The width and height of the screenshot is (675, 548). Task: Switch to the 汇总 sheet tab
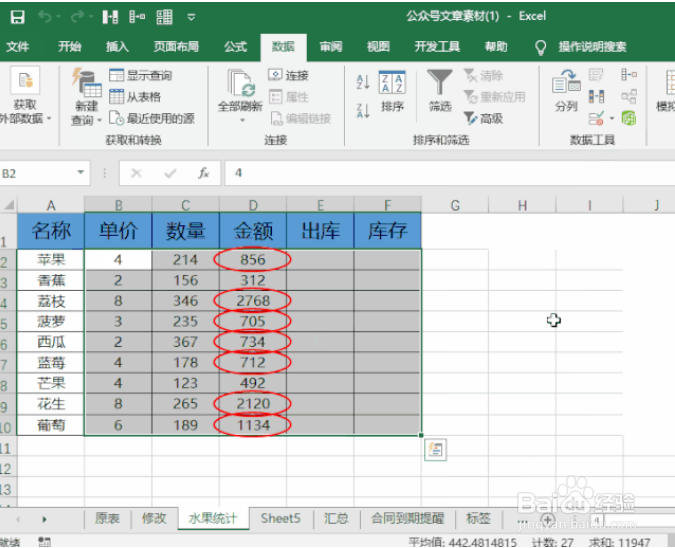(x=336, y=518)
